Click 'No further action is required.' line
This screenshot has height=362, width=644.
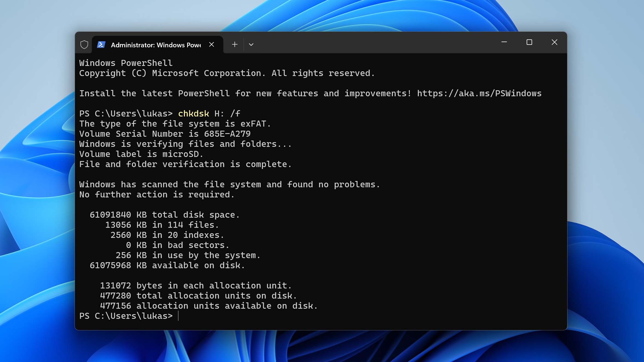pyautogui.click(x=157, y=195)
